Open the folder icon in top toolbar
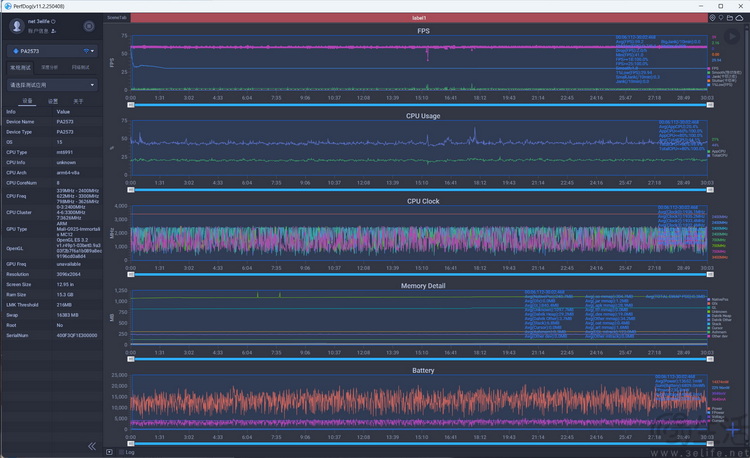 click(x=730, y=18)
